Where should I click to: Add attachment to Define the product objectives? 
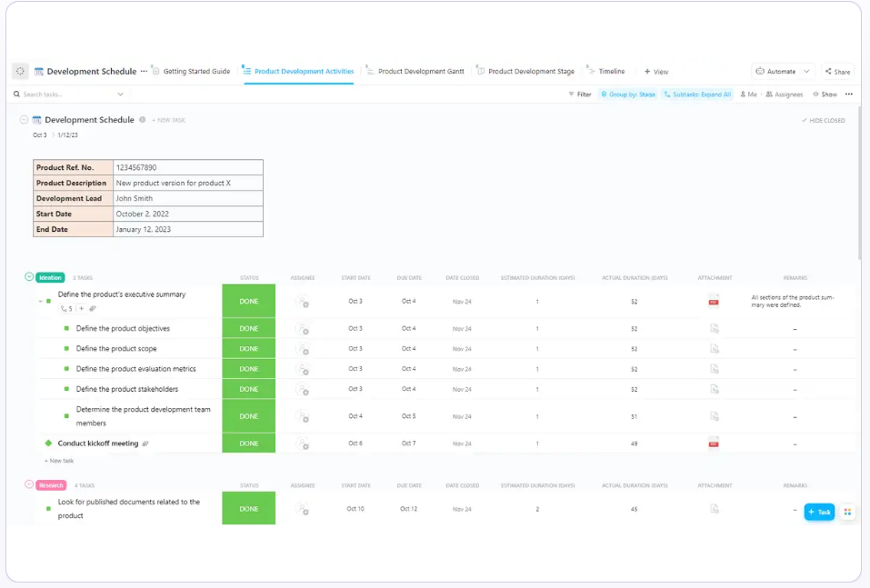715,329
